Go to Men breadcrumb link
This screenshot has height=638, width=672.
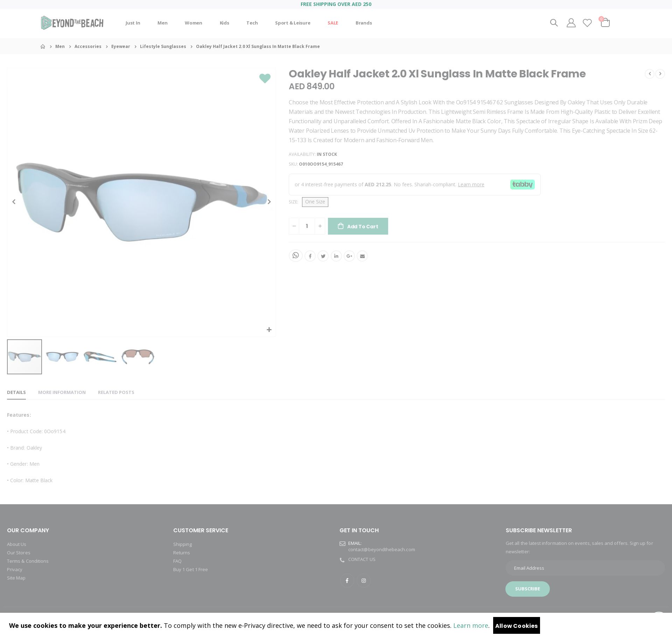point(60,47)
